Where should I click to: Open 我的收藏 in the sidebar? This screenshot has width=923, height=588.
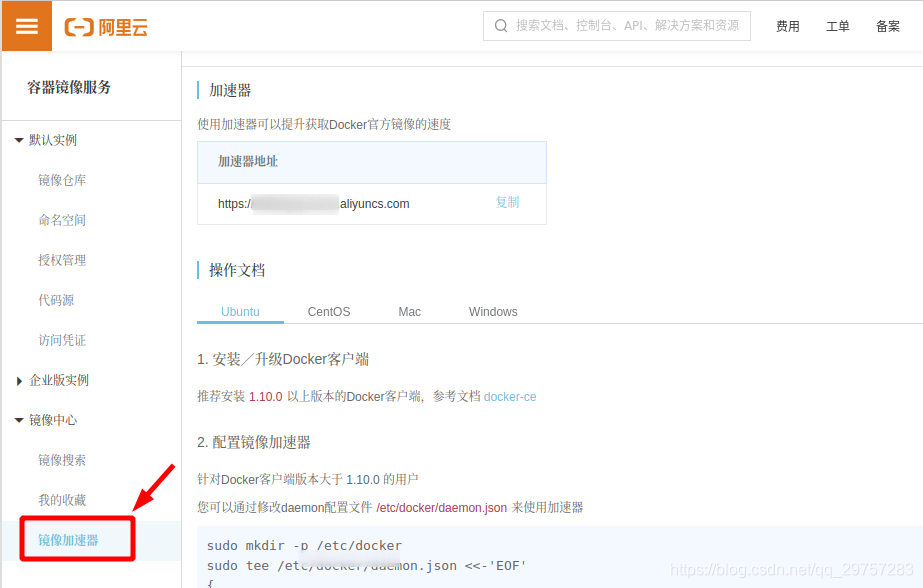[x=62, y=500]
